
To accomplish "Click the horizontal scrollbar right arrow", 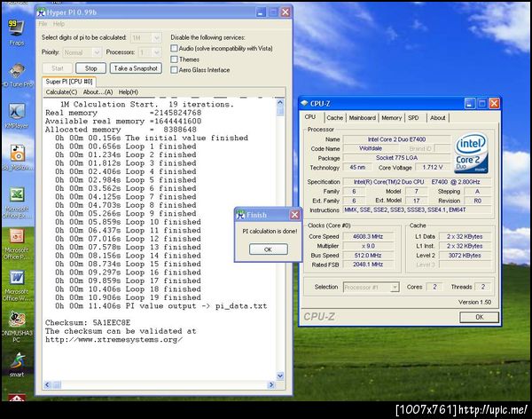I will 271,384.
